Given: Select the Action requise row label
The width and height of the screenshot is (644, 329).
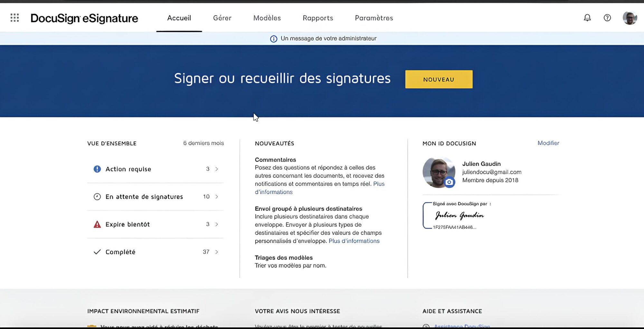Looking at the screenshot, I should click(x=128, y=169).
